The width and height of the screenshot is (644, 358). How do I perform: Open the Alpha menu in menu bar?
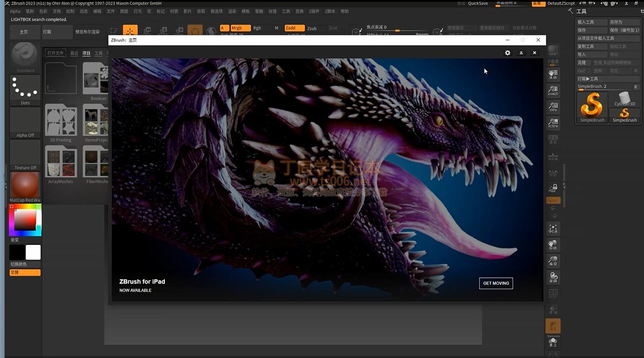(15, 11)
